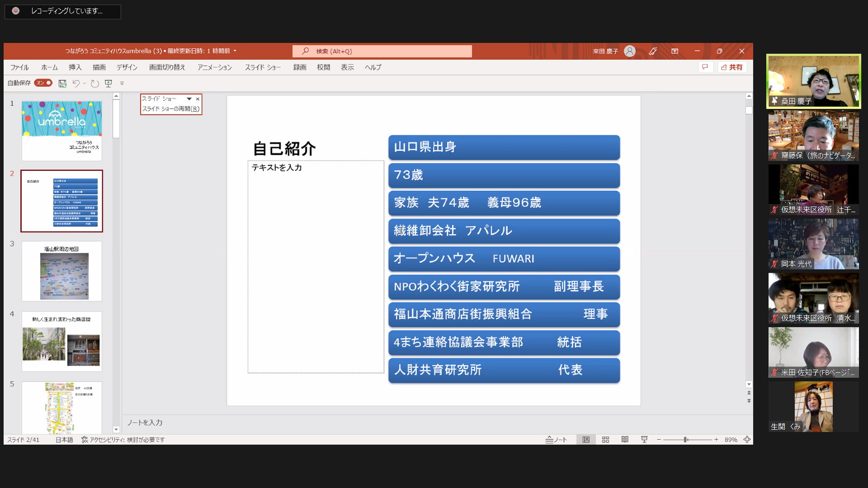Screen dimensions: 868x488
Task: Go to previous slide double-arrow
Action: pos(749,393)
